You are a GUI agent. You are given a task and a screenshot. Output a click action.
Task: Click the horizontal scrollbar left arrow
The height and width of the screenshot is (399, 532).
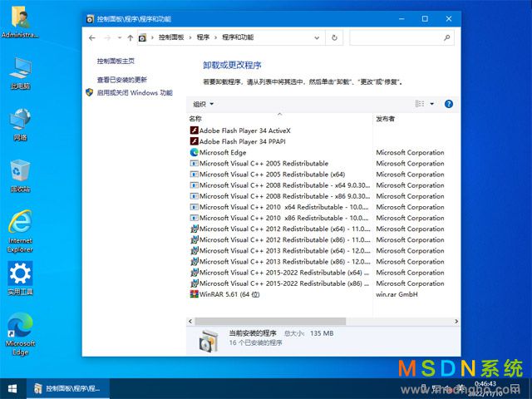click(x=190, y=321)
